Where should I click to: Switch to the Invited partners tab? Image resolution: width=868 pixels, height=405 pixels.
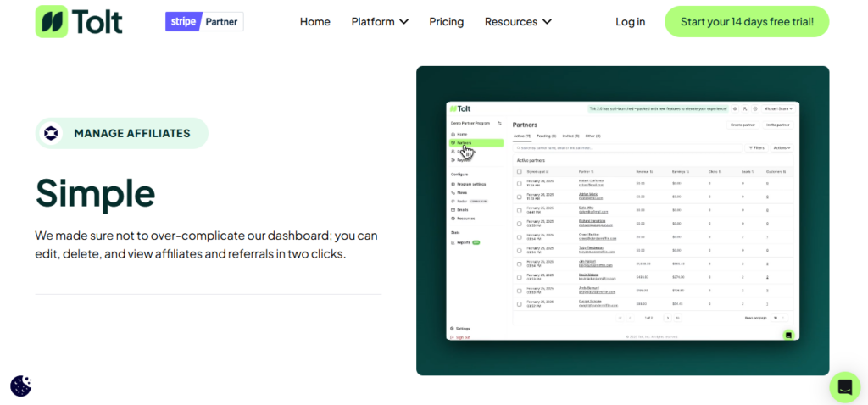tap(570, 136)
